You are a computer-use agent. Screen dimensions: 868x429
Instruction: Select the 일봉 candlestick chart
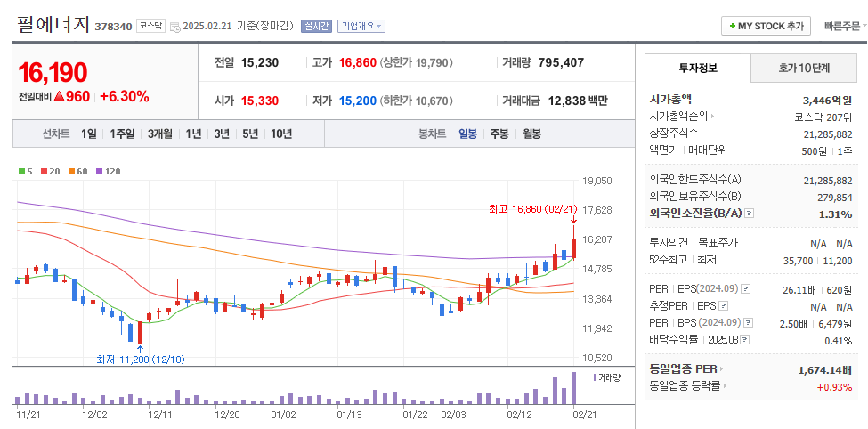[x=467, y=134]
